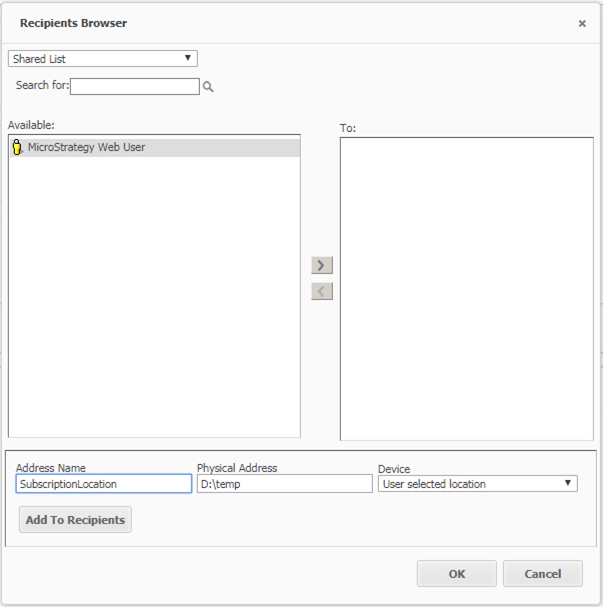Click the Device label above the dropdown
The image size is (603, 607).
394,468
